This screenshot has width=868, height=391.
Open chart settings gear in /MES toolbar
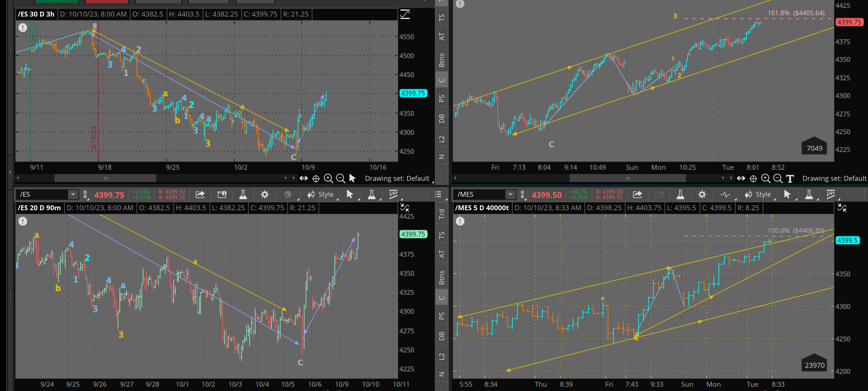tap(702, 195)
